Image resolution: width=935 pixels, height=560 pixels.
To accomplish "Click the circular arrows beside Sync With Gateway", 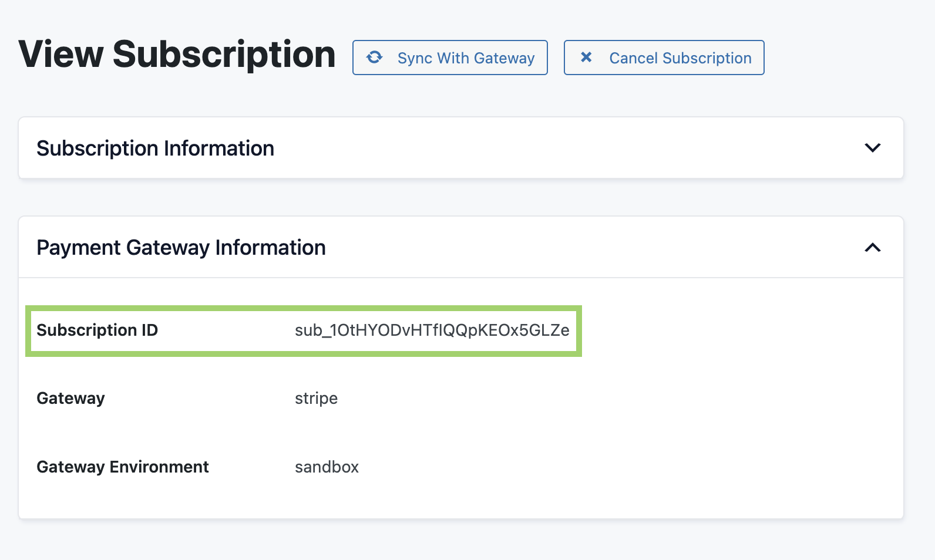I will coord(375,58).
